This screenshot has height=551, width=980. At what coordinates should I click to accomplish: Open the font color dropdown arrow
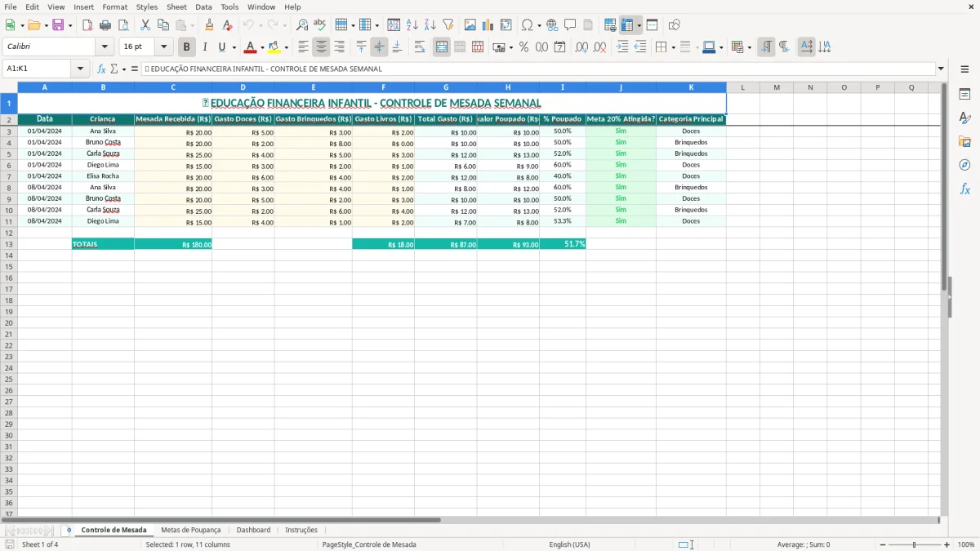[262, 47]
